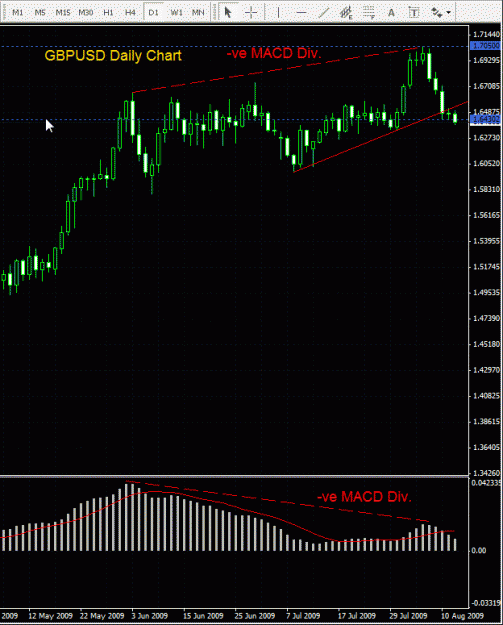This screenshot has width=503, height=625.
Task: Click the 12 May 2009 date label
Action: click(50, 616)
